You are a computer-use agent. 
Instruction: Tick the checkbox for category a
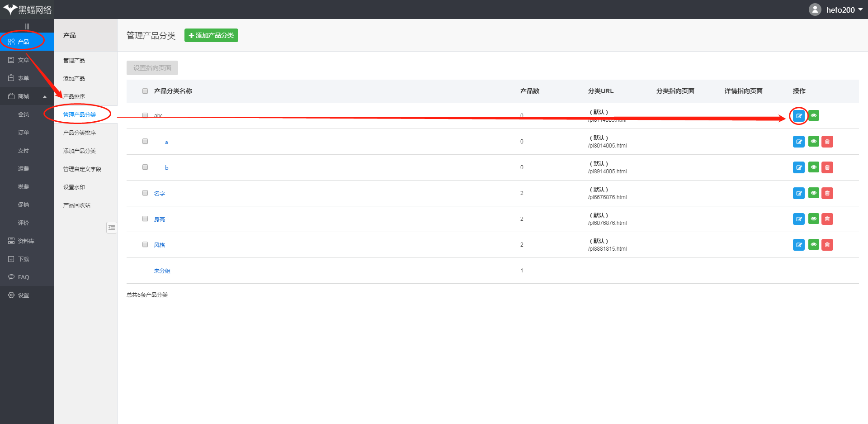[145, 142]
